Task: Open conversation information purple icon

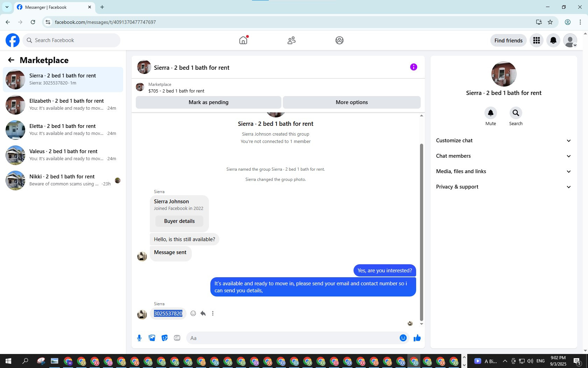Action: click(x=414, y=67)
